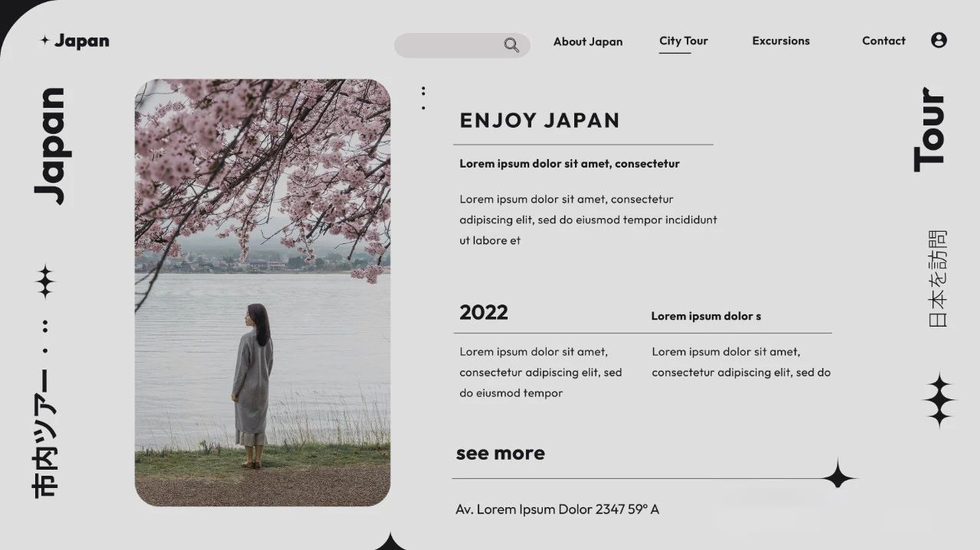Click the vertical Tour title on right
This screenshot has width=980, height=550.
point(929,129)
